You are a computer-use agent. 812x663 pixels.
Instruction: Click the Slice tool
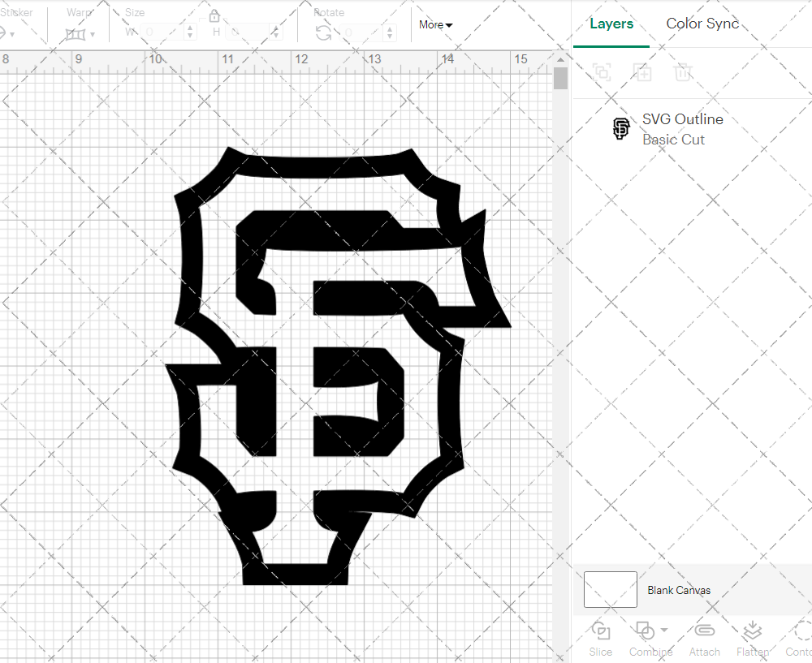click(x=600, y=639)
